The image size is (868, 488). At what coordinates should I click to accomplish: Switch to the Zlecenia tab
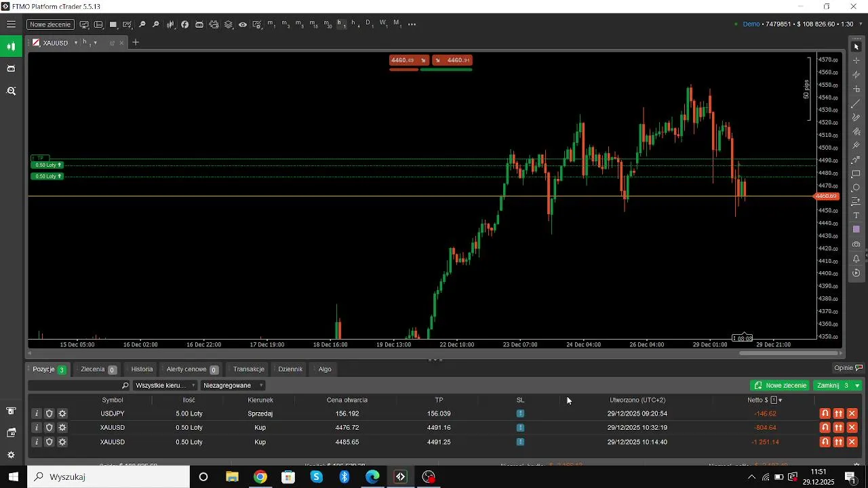pos(98,369)
